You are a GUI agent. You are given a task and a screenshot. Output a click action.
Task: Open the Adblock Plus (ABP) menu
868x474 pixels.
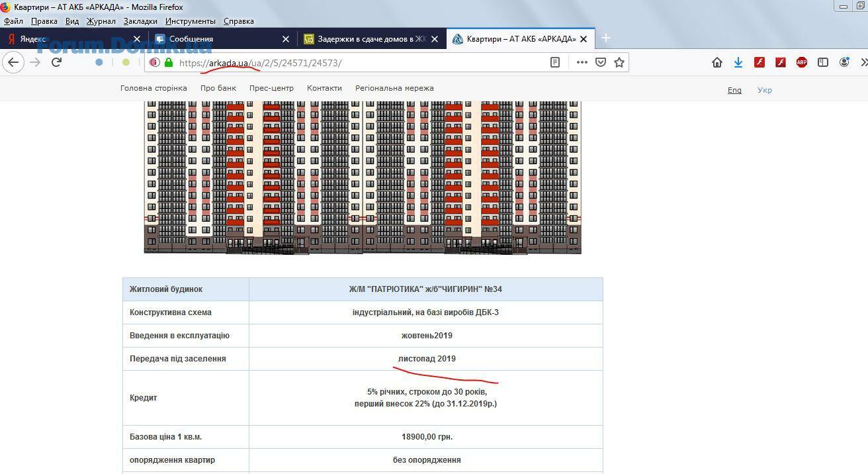pyautogui.click(x=802, y=62)
